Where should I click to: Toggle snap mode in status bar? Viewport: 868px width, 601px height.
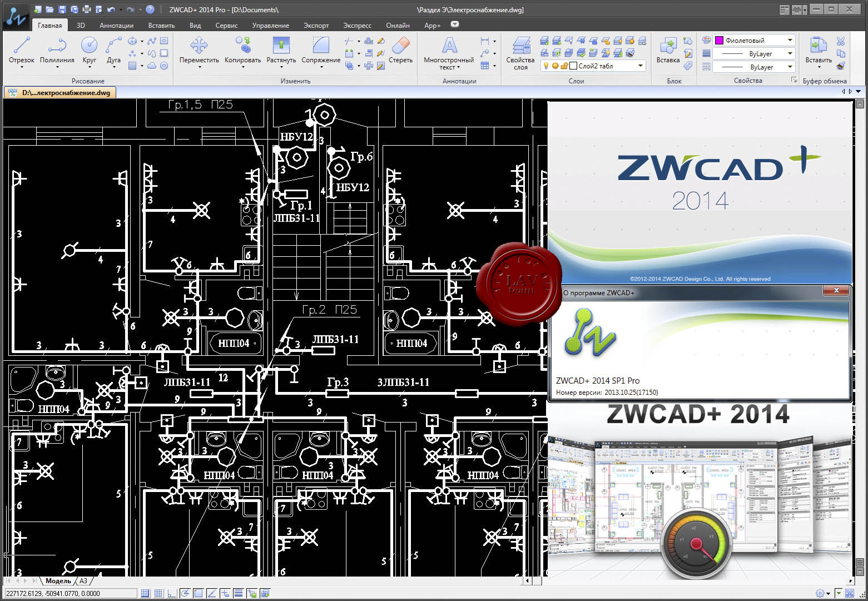click(145, 593)
